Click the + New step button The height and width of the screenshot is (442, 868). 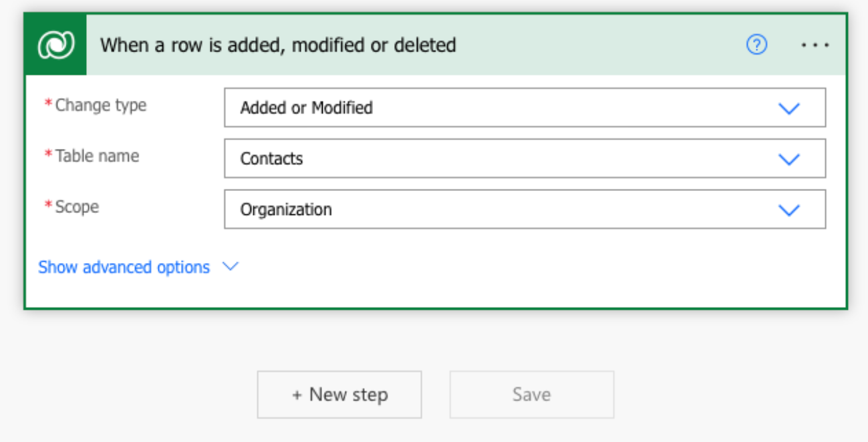coord(339,395)
